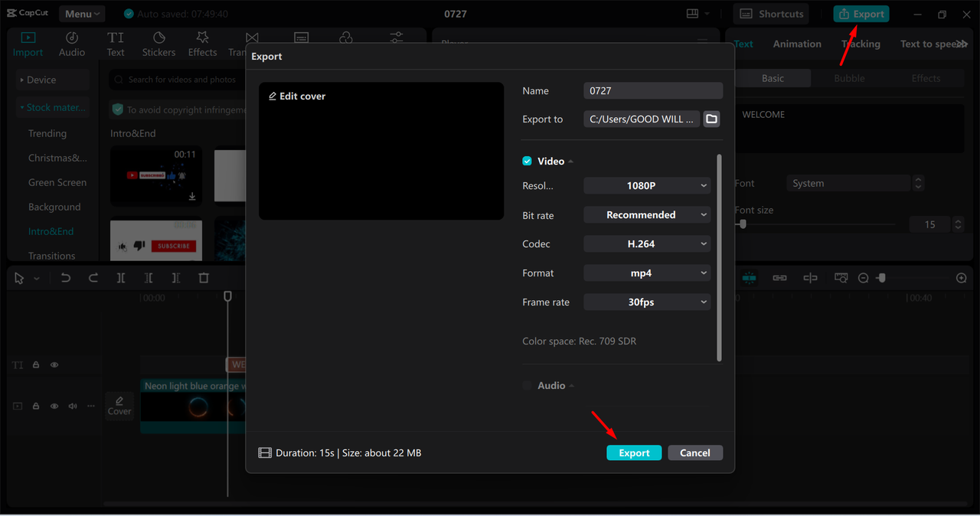Switch to the Animation tab
Screen dimensions: 980x516
796,44
